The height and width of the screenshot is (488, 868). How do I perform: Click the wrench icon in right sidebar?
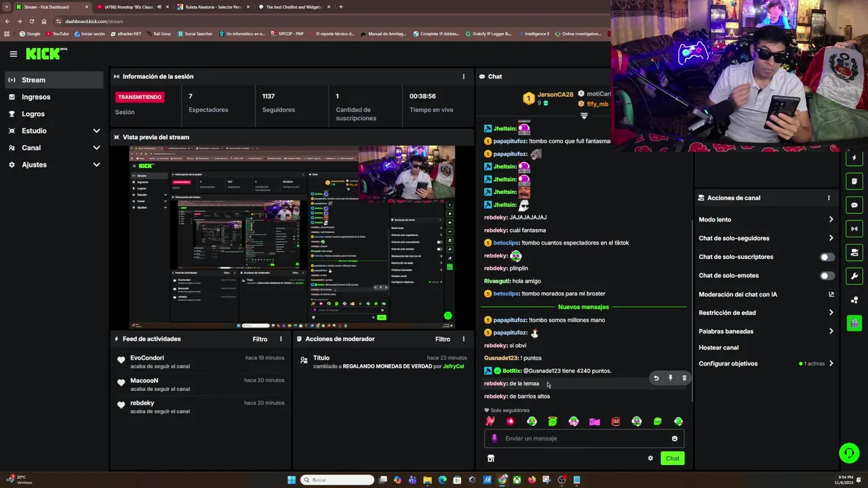pos(854,276)
